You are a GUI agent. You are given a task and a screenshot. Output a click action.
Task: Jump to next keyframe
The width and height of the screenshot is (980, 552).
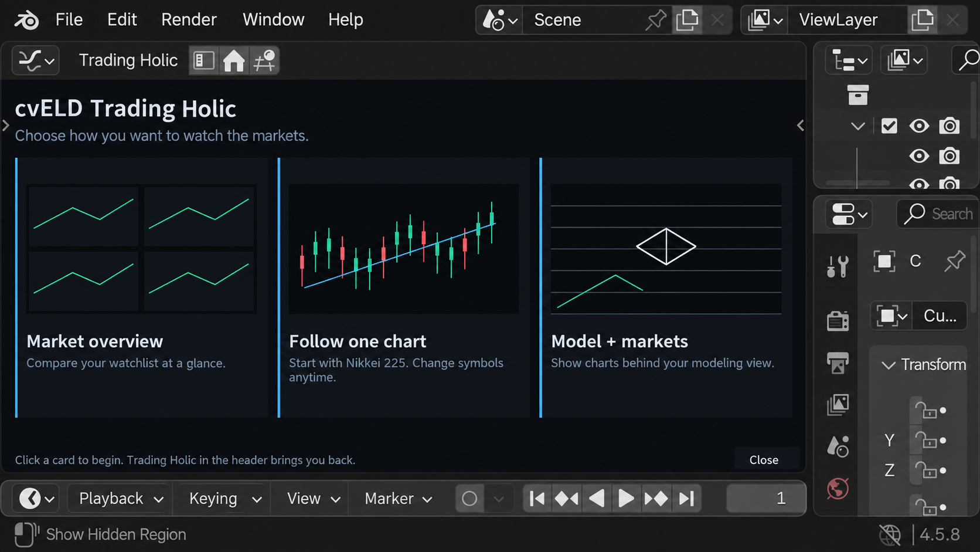click(x=656, y=499)
